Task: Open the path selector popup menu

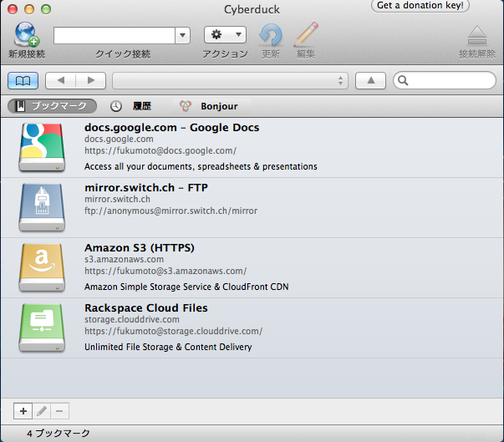Action: click(230, 80)
